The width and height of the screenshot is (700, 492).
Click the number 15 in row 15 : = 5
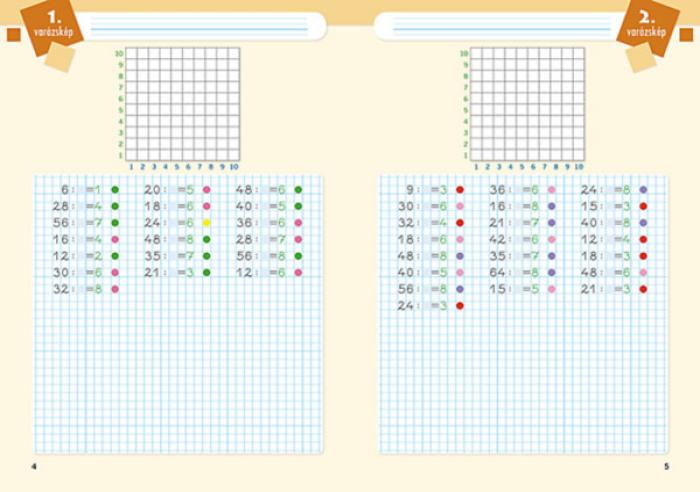(x=497, y=289)
